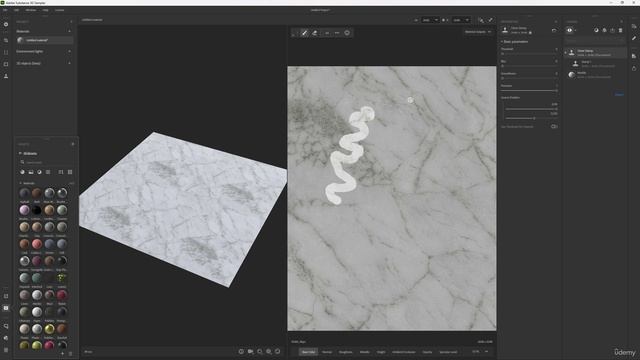Click the add layer icon left of the trash icon

(x=612, y=30)
